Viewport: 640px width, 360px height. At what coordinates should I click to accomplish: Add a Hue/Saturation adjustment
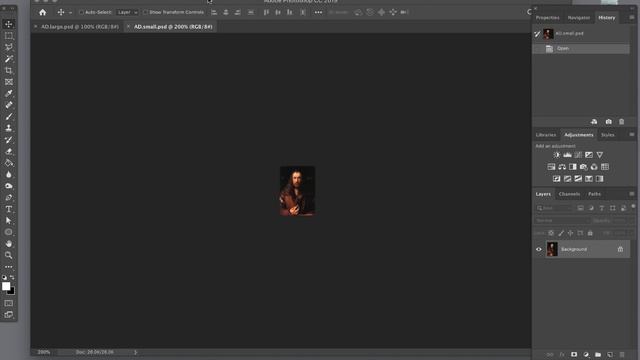pos(551,167)
